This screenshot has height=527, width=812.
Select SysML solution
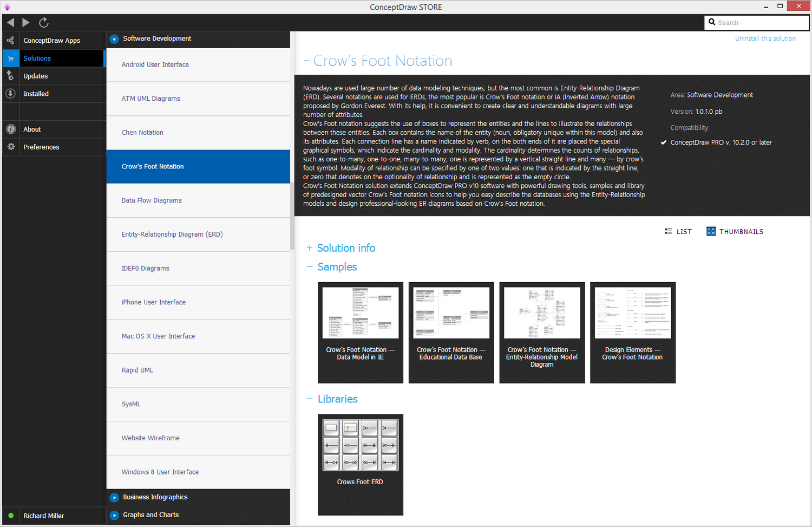198,404
